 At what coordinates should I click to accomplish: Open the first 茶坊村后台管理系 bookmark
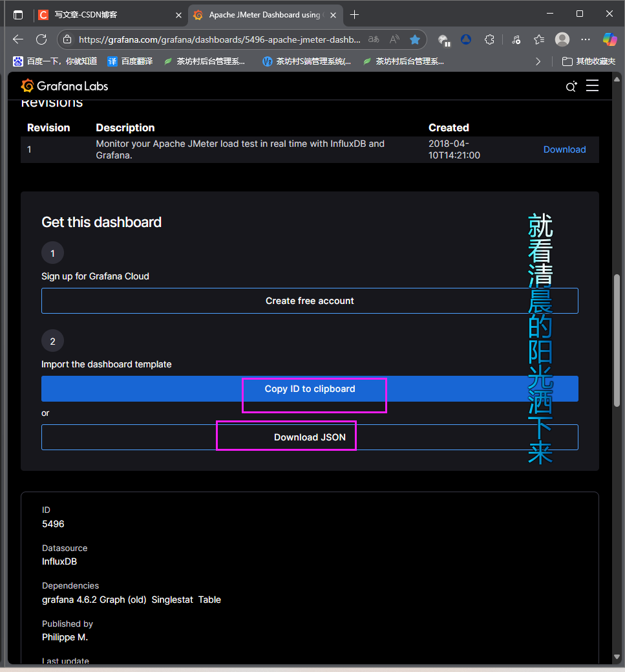tap(205, 61)
